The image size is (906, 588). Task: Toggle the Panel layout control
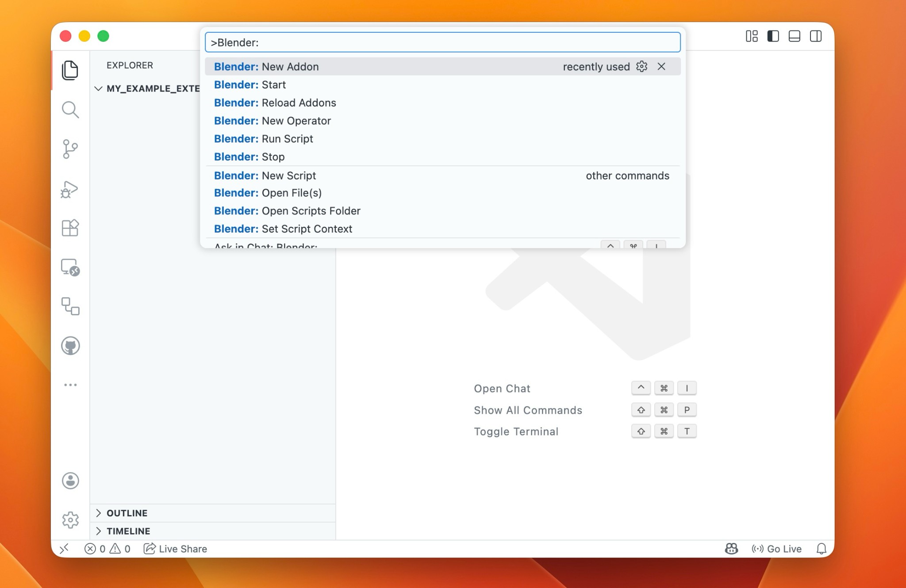794,37
